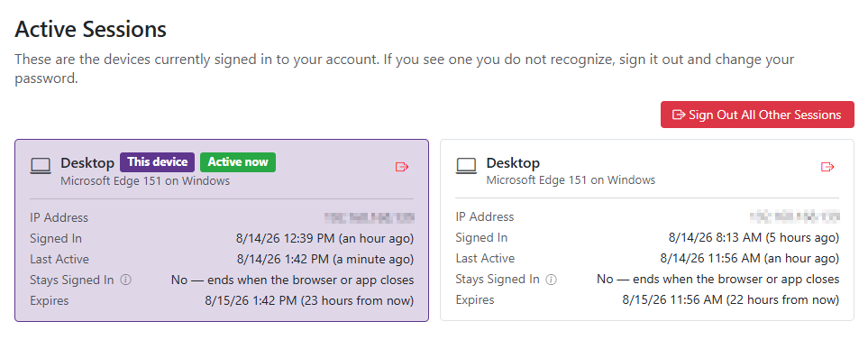
Task: Click 'No — ends when the browser' on This device card
Action: tap(292, 280)
